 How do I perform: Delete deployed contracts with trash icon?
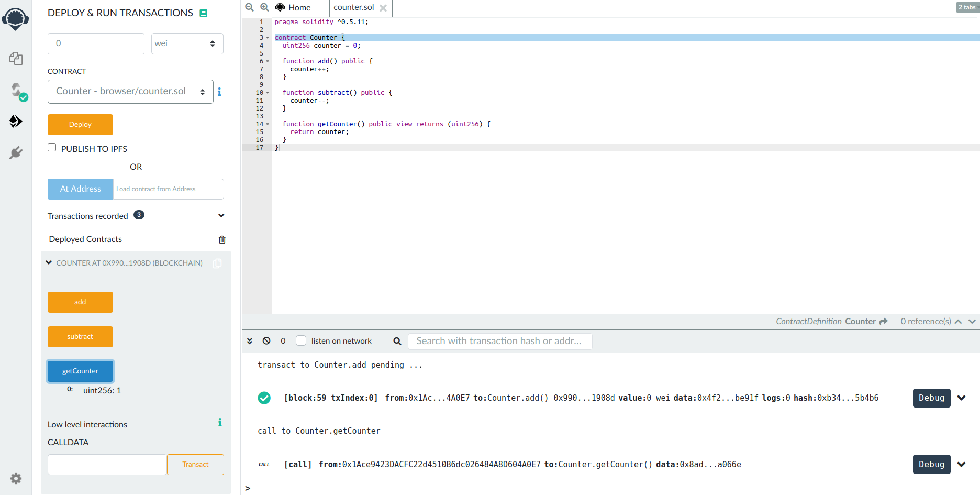click(x=222, y=239)
